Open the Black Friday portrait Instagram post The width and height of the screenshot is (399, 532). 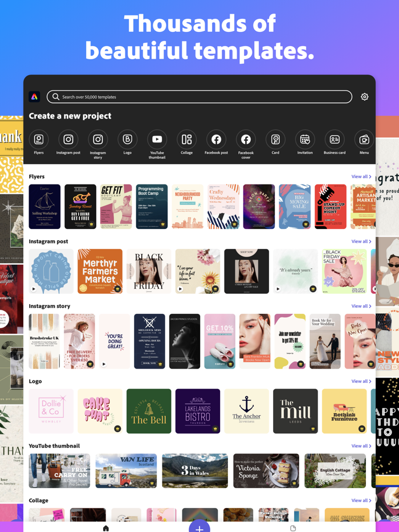[x=149, y=272]
